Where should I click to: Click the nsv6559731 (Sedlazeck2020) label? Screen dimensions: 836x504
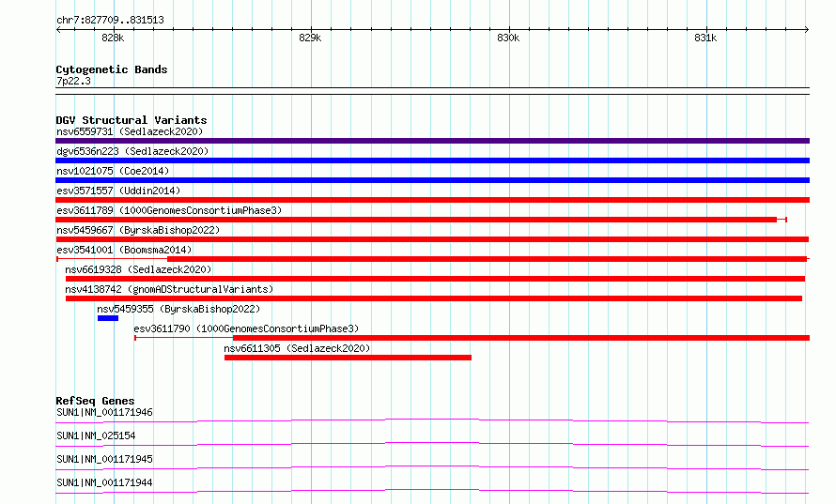point(130,131)
